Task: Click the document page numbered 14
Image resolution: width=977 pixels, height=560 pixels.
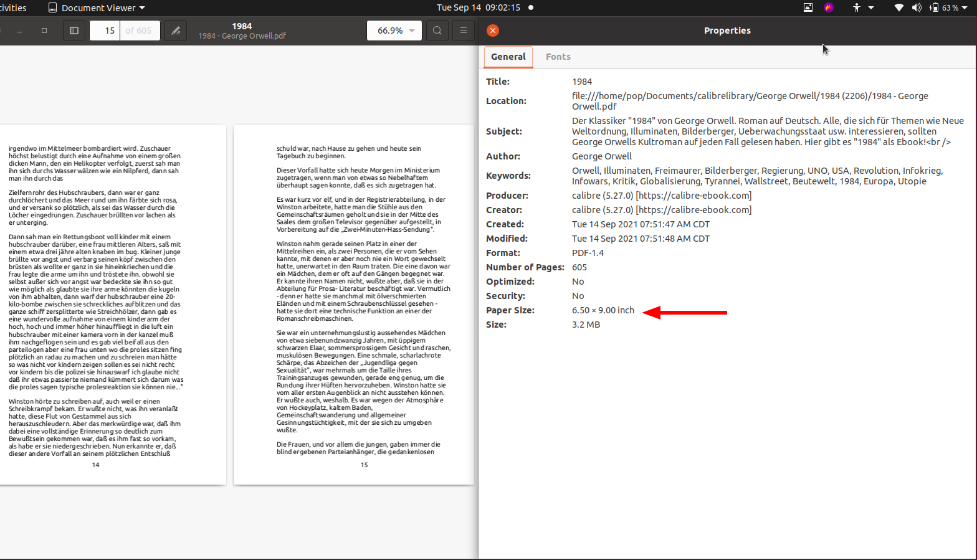Action: click(x=113, y=305)
